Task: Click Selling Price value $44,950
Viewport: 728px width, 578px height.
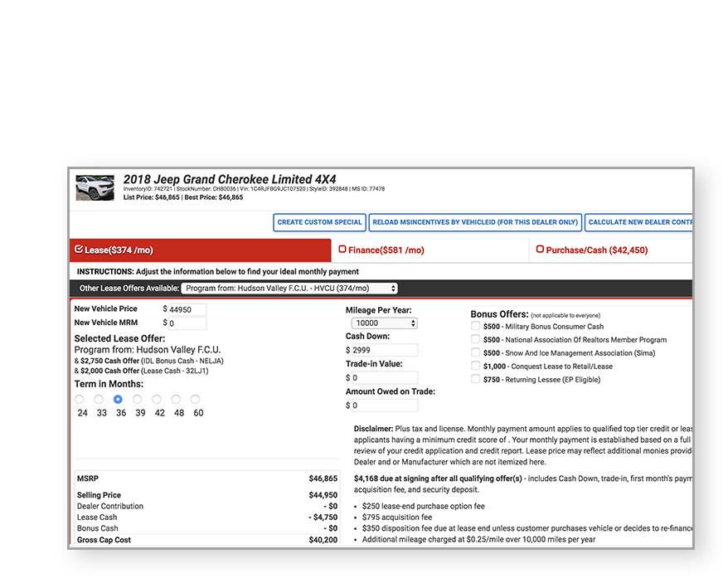Action: [x=323, y=495]
